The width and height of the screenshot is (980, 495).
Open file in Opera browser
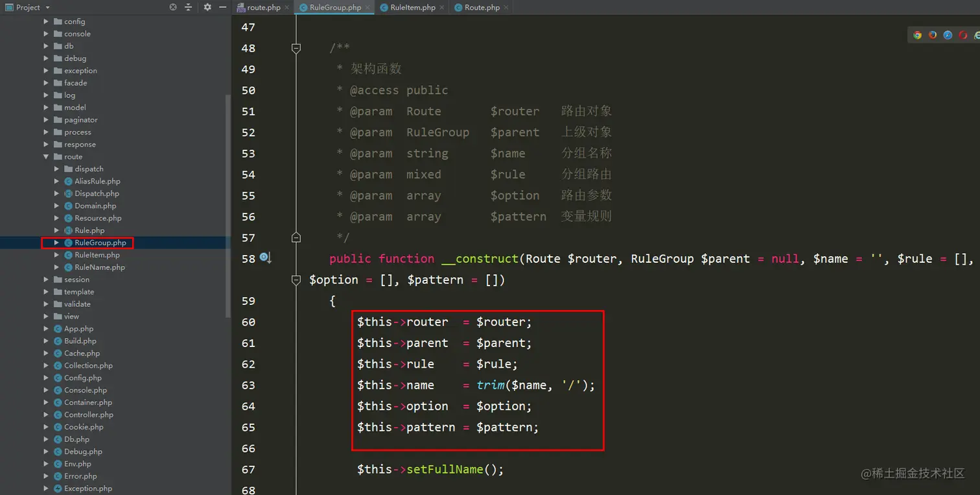[x=963, y=35]
